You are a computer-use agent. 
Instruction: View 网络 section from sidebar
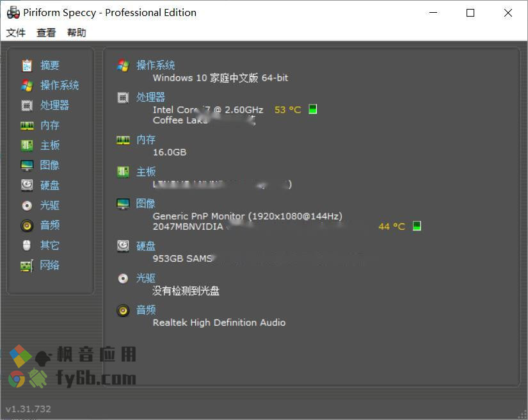[50, 266]
